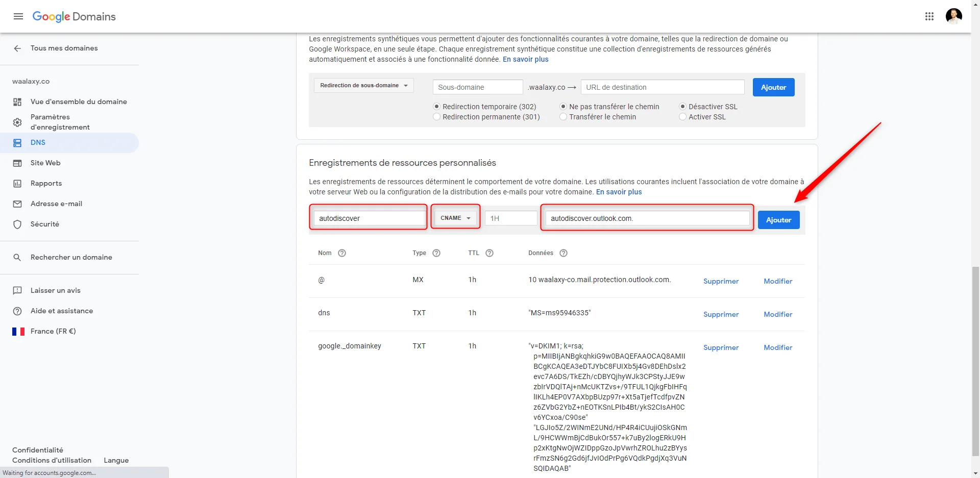Open Redirection de sous-domaine dropdown
Viewport: 980px width, 478px height.
point(364,86)
